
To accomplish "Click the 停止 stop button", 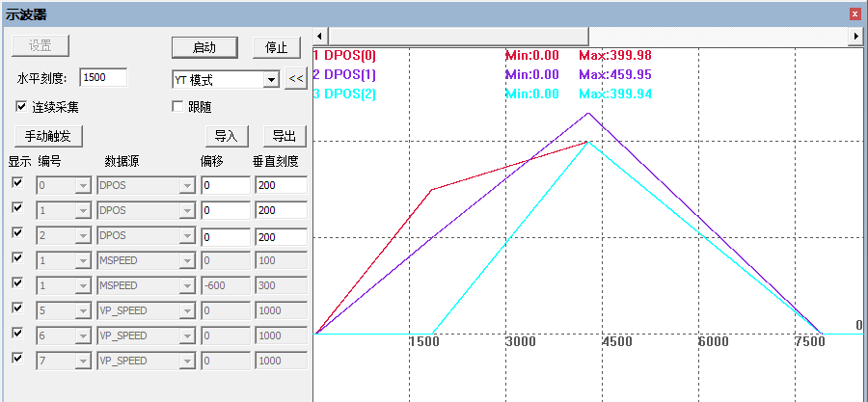I will (x=277, y=47).
